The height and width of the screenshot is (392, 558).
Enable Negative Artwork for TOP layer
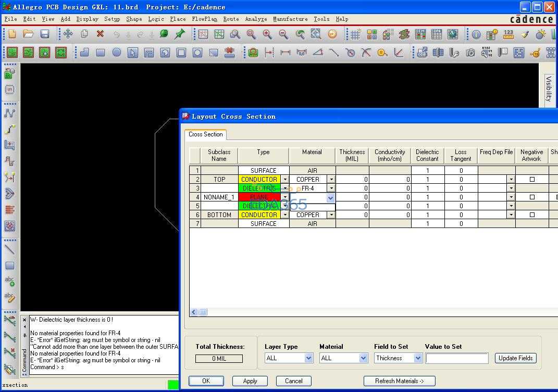532,180
